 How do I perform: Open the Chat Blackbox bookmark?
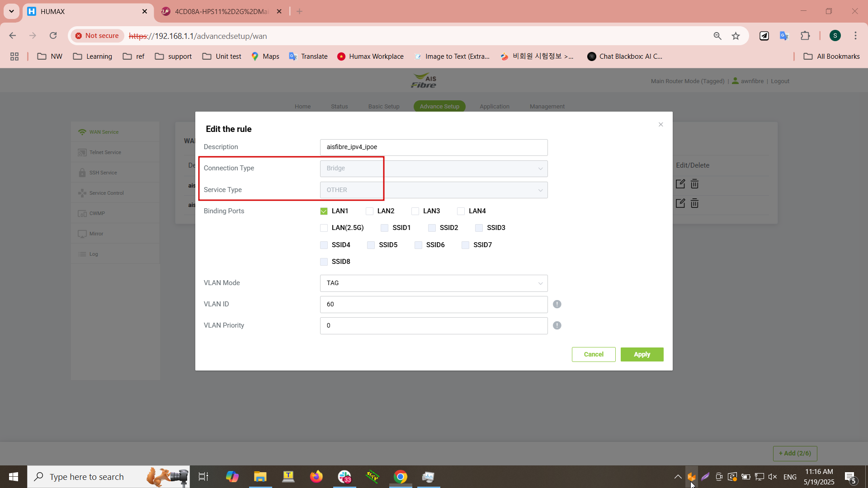[x=625, y=56]
